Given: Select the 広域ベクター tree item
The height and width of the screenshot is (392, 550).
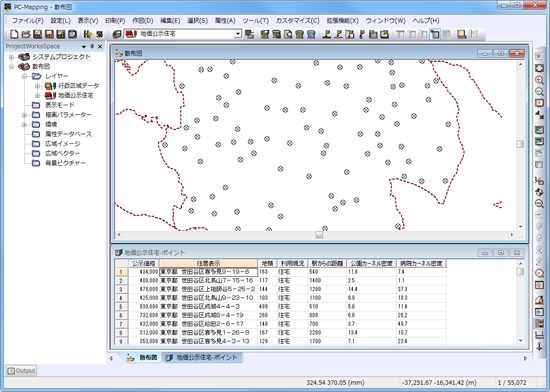Looking at the screenshot, I should [62, 153].
